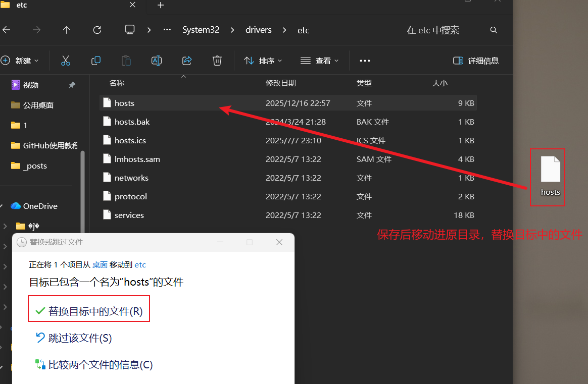Open sharing via the Share icon
The height and width of the screenshot is (384, 588).
[x=186, y=60]
